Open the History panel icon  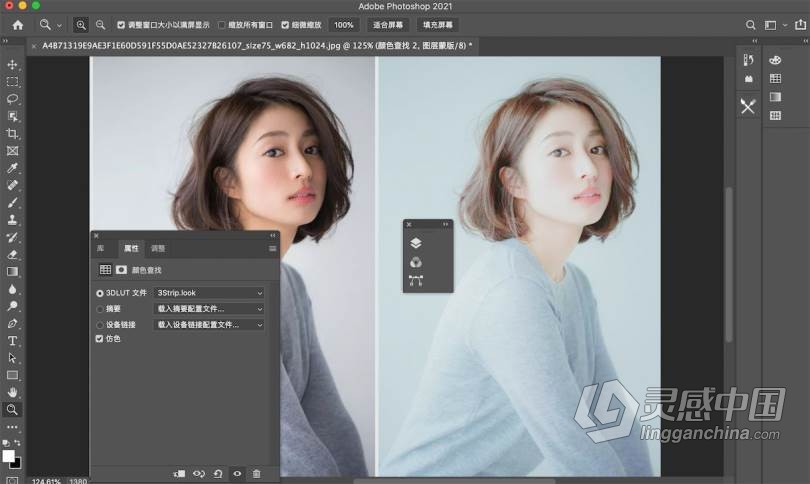pyautogui.click(x=748, y=60)
